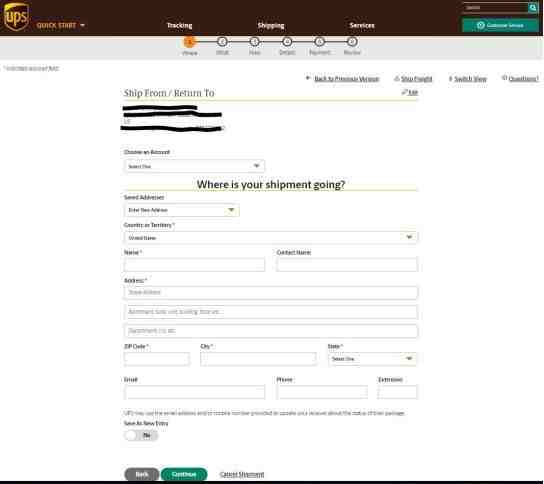Click the ZIP Code input field

(157, 359)
